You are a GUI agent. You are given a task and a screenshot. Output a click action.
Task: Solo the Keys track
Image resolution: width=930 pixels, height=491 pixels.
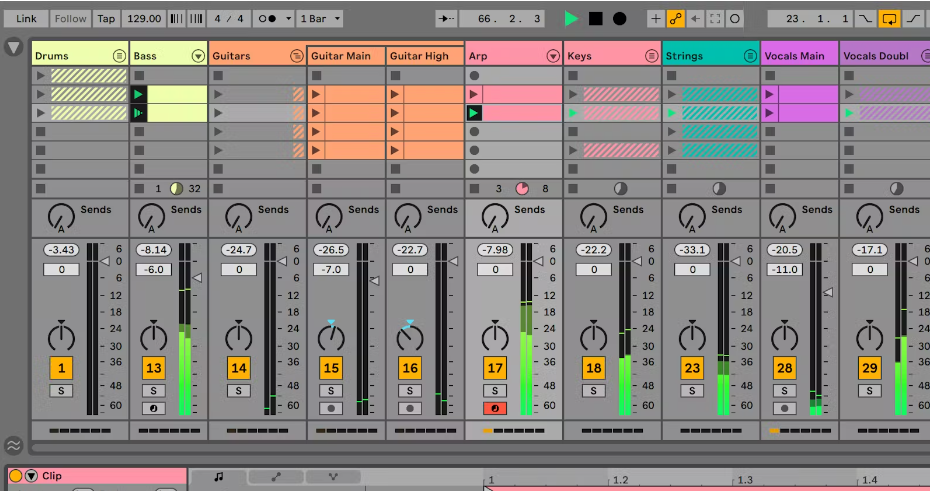pos(593,391)
